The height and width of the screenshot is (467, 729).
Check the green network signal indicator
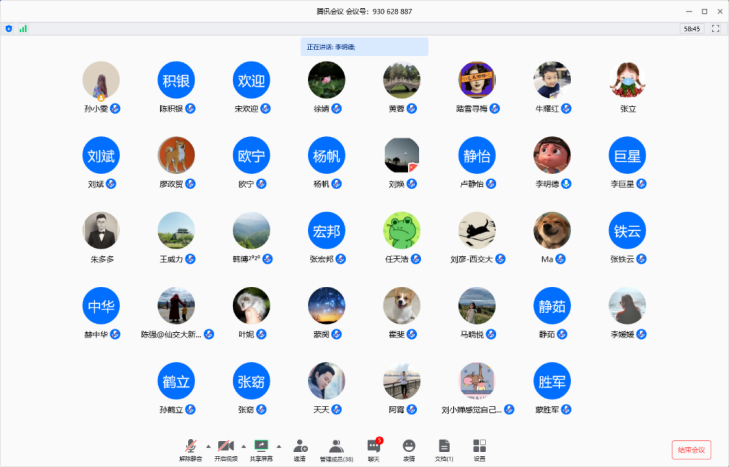(23, 29)
